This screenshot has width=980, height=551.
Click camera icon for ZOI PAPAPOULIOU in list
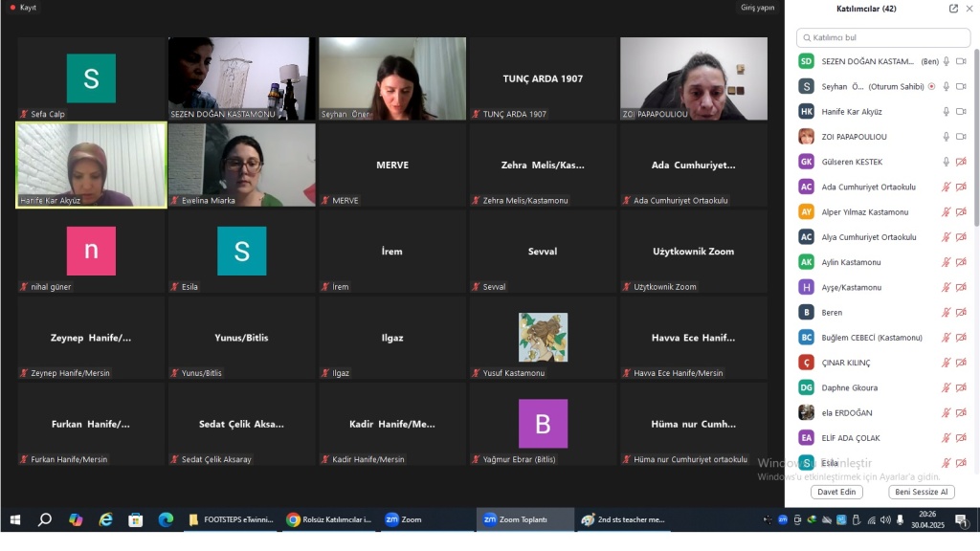click(x=961, y=137)
